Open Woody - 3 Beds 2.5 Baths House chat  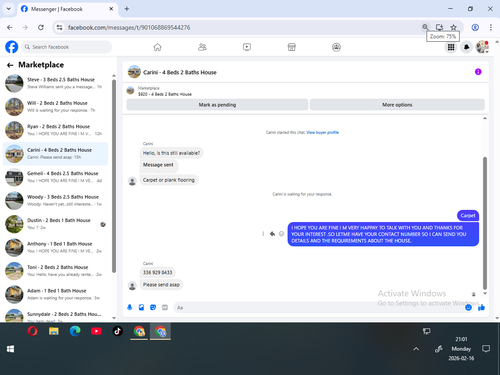(55, 200)
